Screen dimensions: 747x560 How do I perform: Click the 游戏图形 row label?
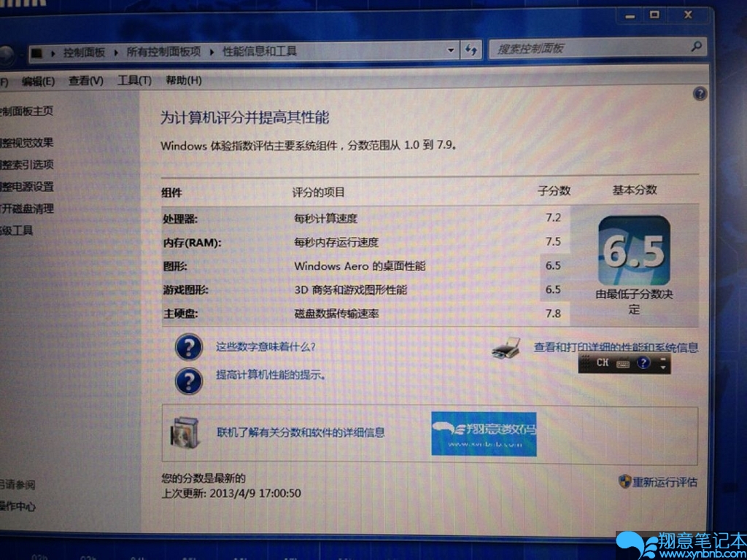click(185, 289)
